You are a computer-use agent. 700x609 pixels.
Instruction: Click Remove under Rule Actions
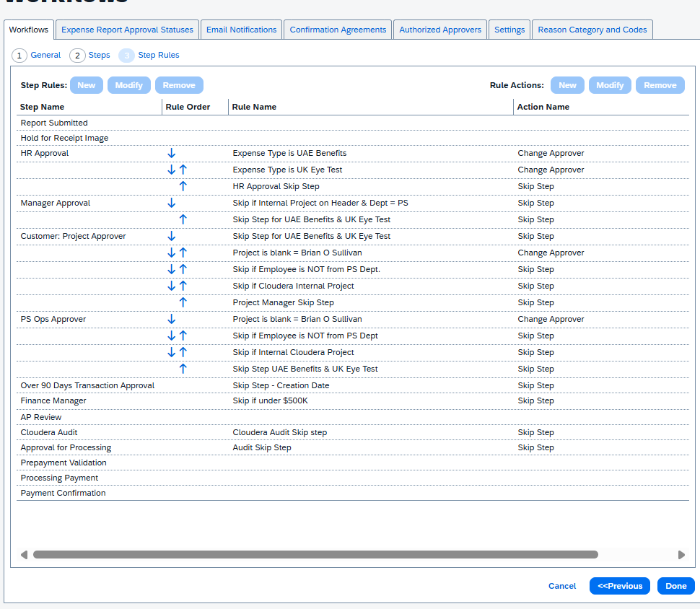(660, 85)
